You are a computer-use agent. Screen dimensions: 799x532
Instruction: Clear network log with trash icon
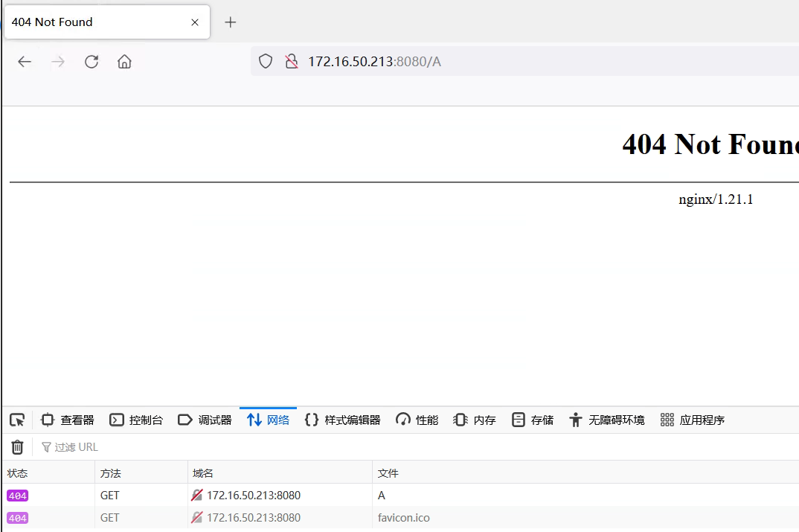coord(17,447)
